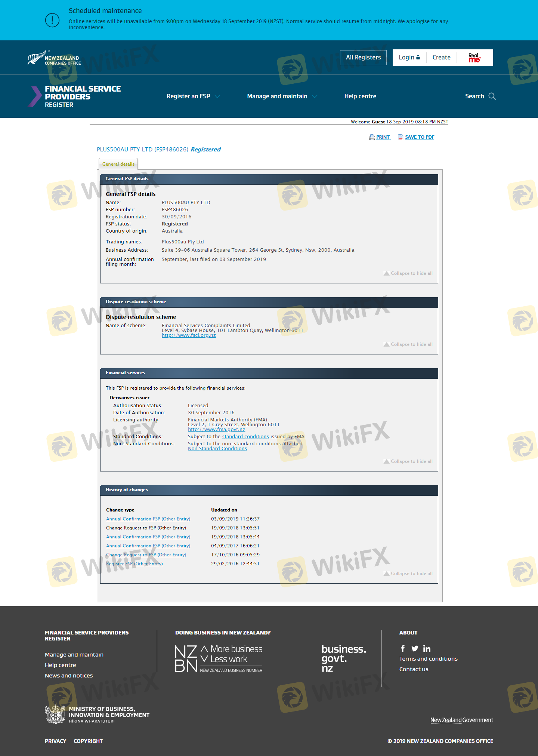Click footer Help centre link
Viewport: 538px width, 756px height.
[x=60, y=665]
